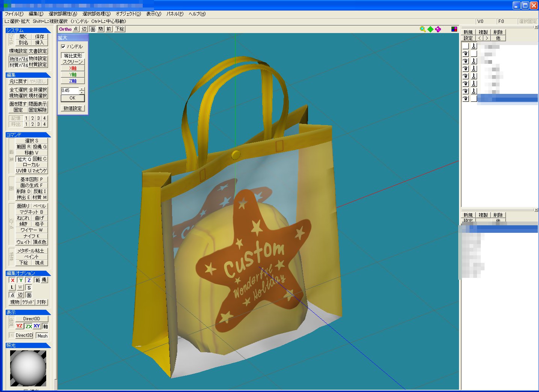
Task: Click the yellow magnifier zoom view icon
Action: (x=423, y=29)
